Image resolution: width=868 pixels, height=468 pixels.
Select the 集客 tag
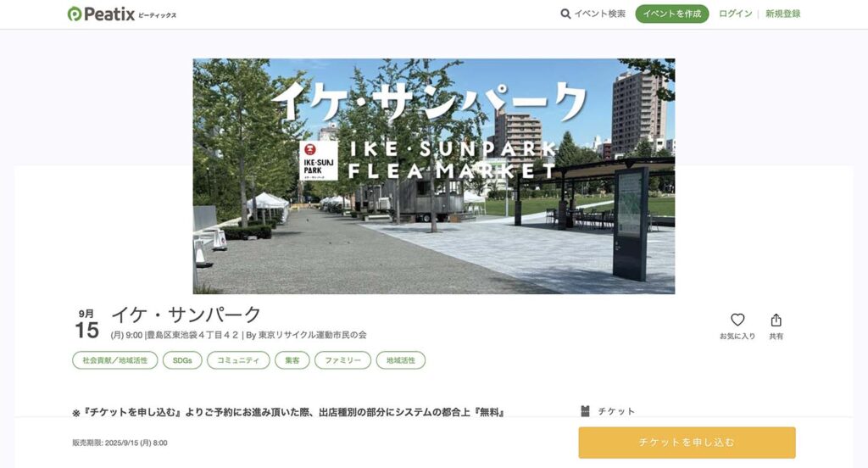[x=292, y=360]
